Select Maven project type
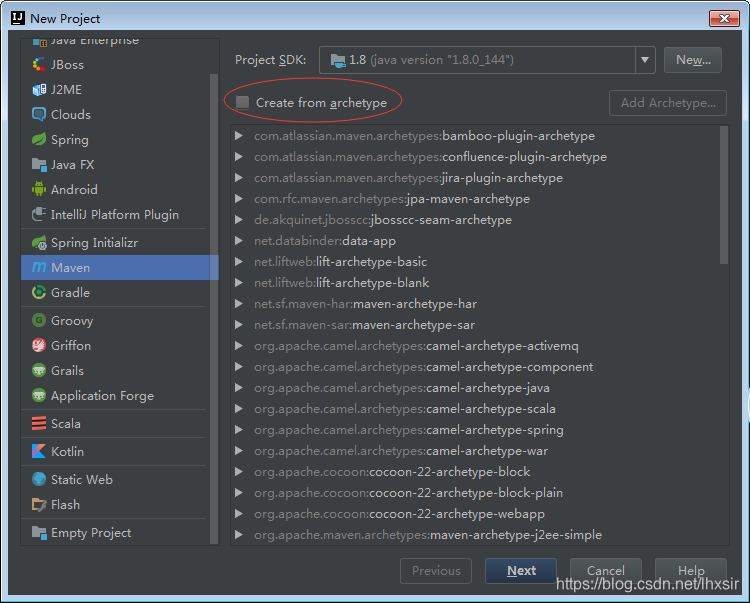The width and height of the screenshot is (750, 603). point(120,267)
